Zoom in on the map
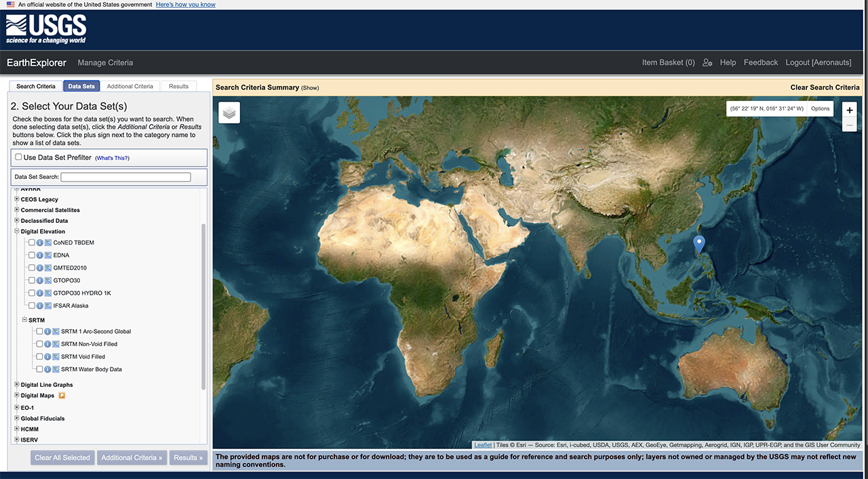868x479 pixels. 849,110
